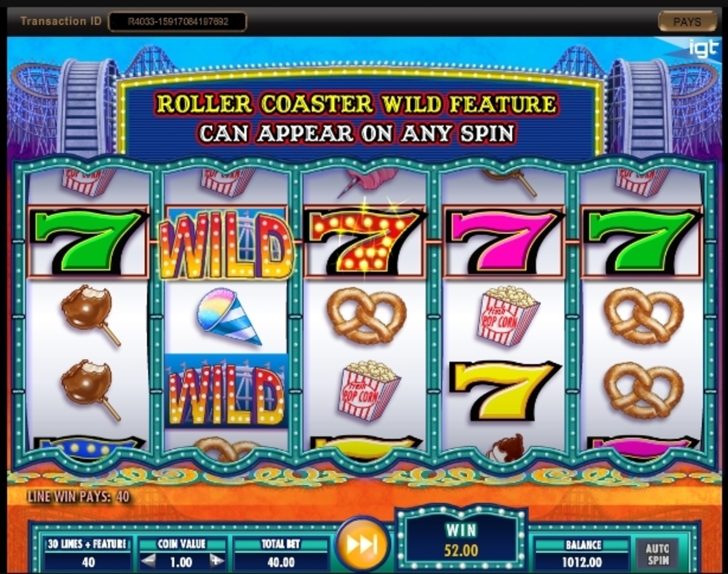Image resolution: width=728 pixels, height=574 pixels.
Task: Click the pretzel on the middle reel
Action: tap(367, 315)
